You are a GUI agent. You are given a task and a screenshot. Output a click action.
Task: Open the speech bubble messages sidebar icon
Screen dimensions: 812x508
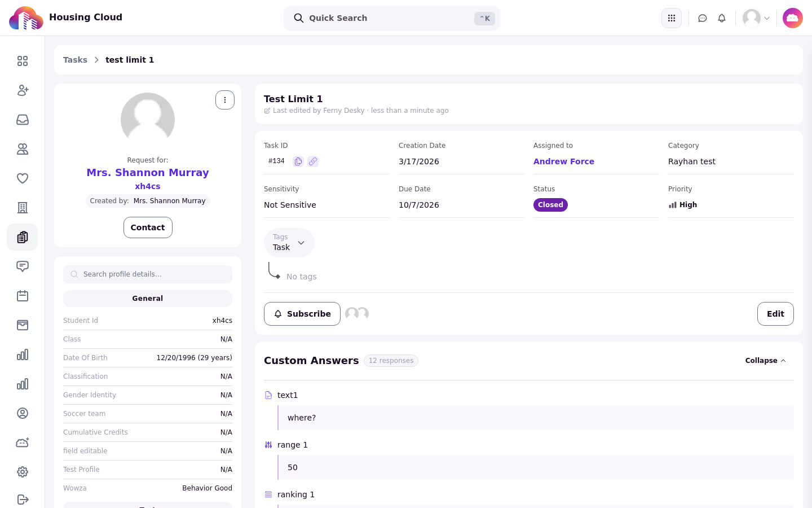23,266
